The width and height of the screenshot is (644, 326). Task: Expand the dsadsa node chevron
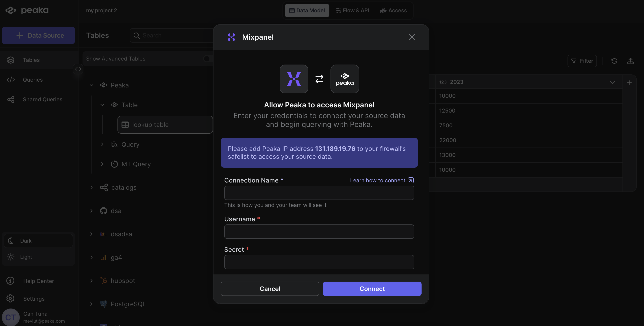pos(91,234)
